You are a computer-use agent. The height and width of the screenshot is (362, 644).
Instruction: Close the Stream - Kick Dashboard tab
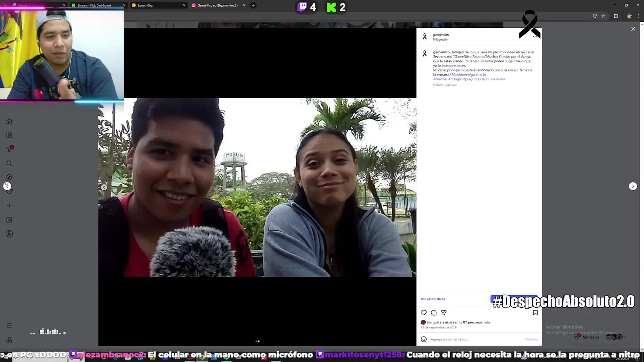(124, 5)
